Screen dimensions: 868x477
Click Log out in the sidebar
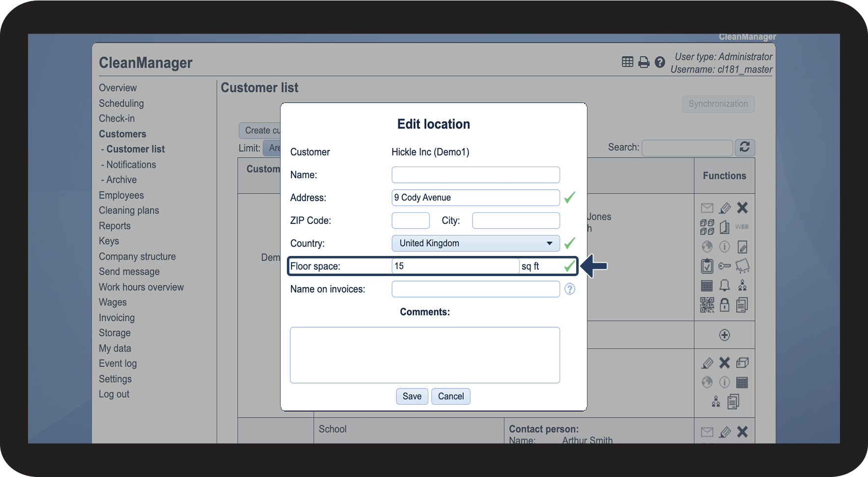point(114,394)
